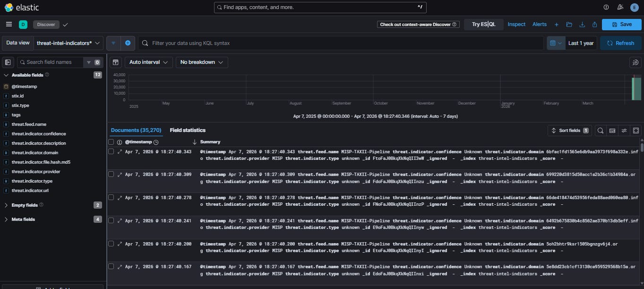This screenshot has width=644, height=289.
Task: Click the green histogram bar
Action: 636,89
